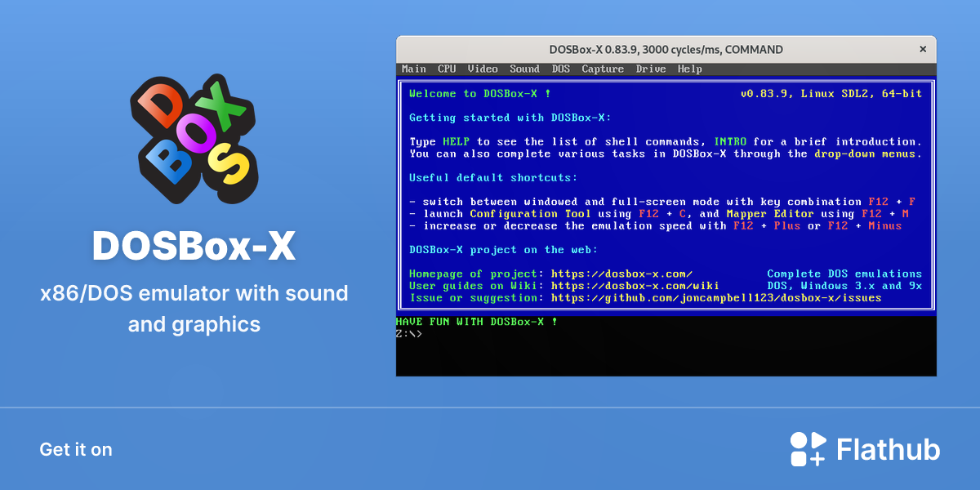Viewport: 980px width, 490px height.
Task: Close the DOSBox-X window
Action: [923, 49]
